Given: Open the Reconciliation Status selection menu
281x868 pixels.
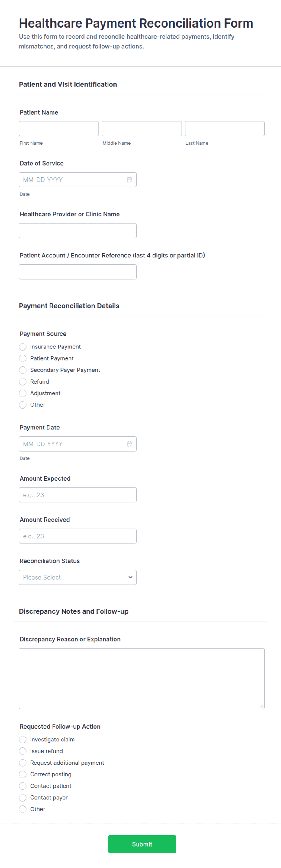Looking at the screenshot, I should 77,577.
